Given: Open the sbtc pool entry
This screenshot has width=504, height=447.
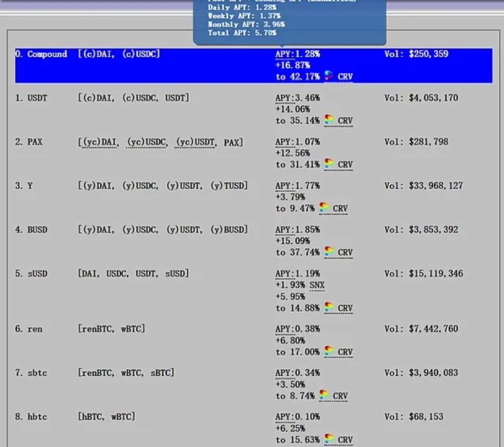Looking at the screenshot, I should click(254, 385).
